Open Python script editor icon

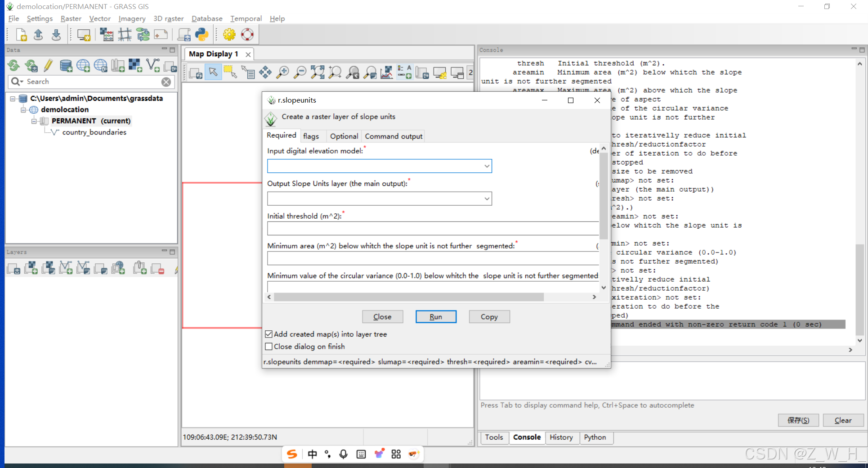click(201, 35)
